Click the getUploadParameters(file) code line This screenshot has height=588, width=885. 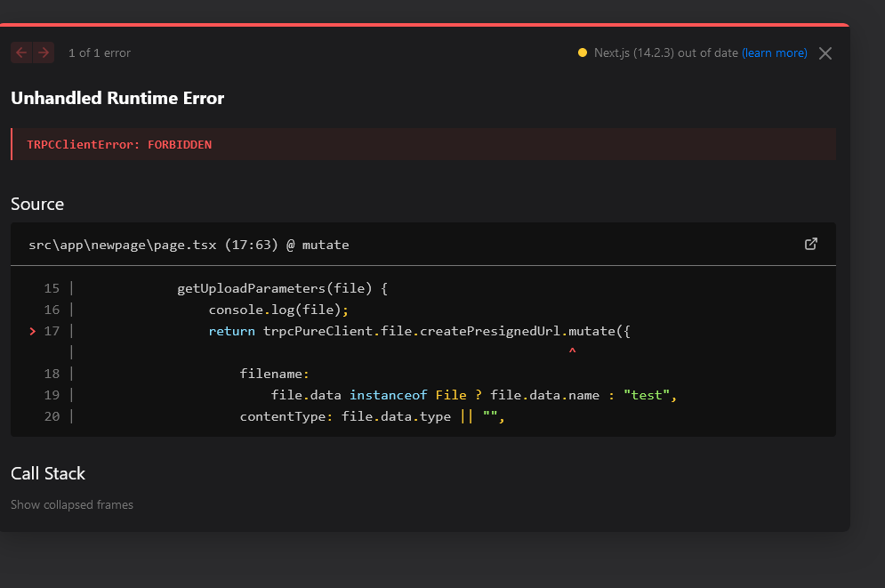283,288
